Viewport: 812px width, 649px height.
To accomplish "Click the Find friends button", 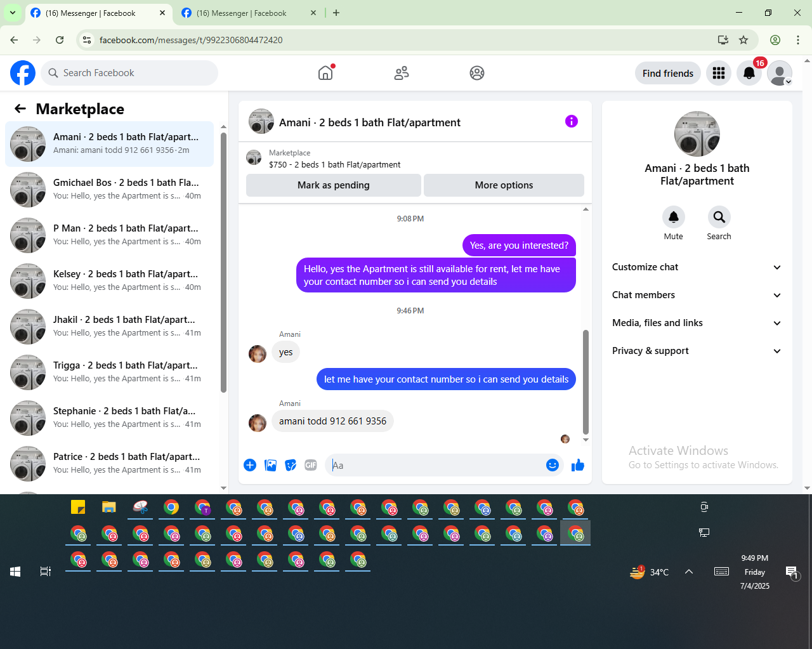I will click(x=668, y=73).
